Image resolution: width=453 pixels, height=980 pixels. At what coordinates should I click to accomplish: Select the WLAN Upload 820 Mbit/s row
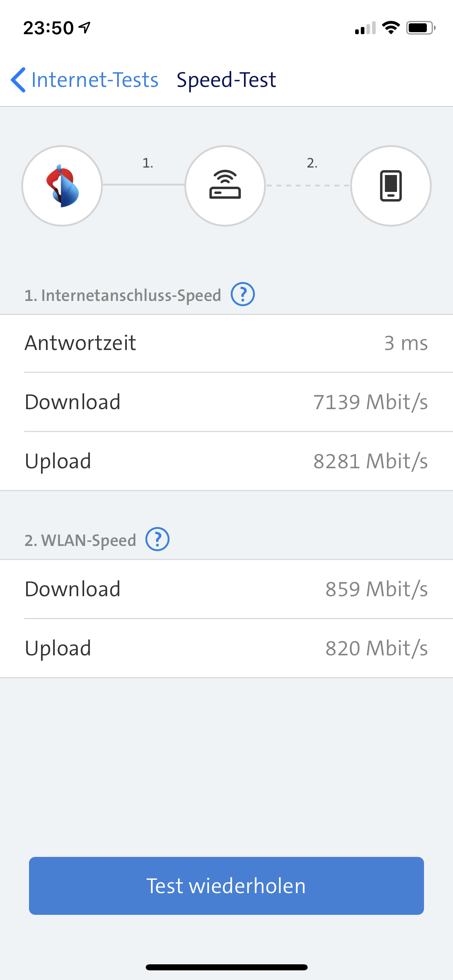click(226, 648)
